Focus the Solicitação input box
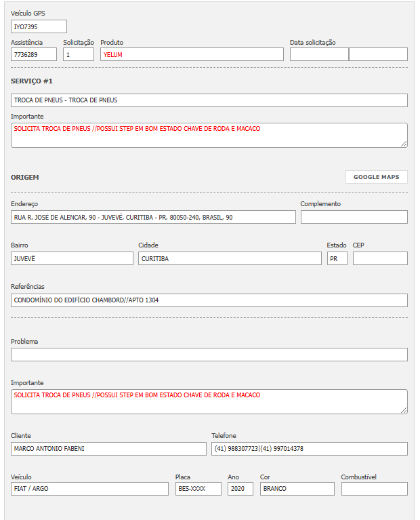The width and height of the screenshot is (420, 520). pyautogui.click(x=79, y=54)
